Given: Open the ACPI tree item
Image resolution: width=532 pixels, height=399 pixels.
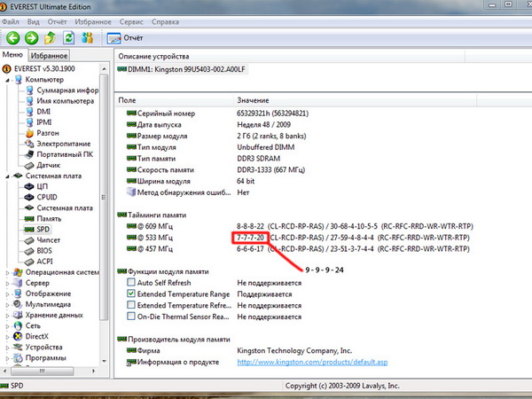Looking at the screenshot, I should pos(44,262).
